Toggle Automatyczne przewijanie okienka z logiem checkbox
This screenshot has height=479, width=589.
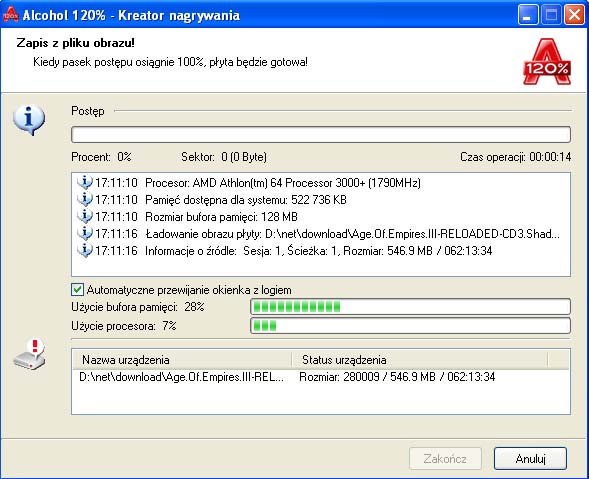[77, 290]
